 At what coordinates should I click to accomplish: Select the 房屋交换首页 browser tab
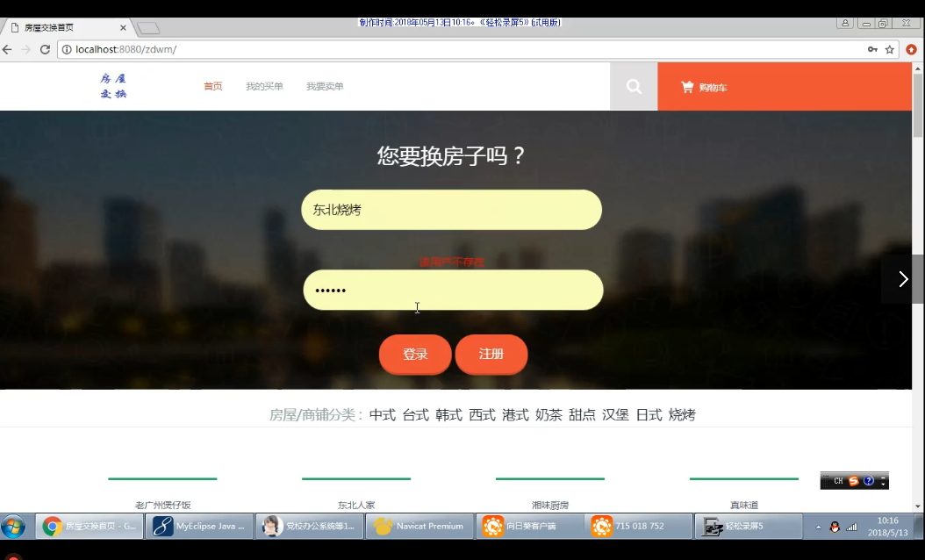click(66, 28)
